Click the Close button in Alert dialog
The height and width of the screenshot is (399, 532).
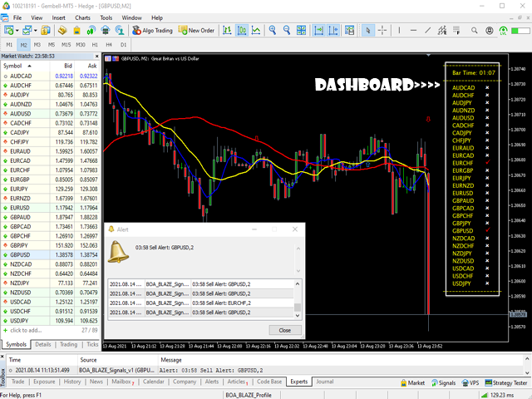[284, 330]
